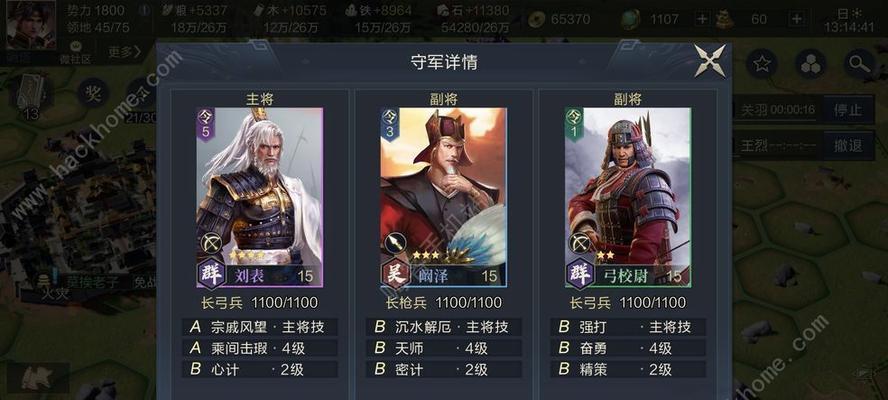888x400 pixels.
Task: View the 沉水解厄 skill row
Action: (444, 327)
